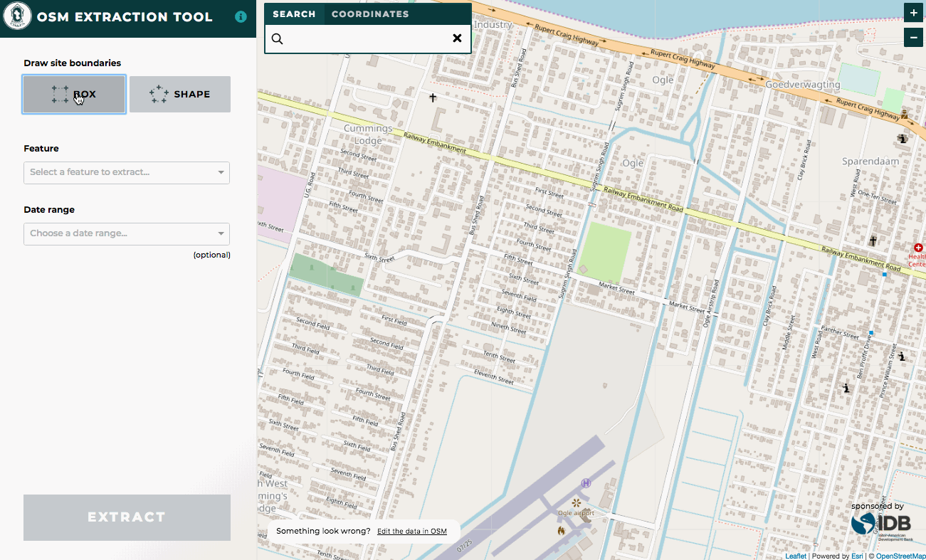Click the app logo in header
The height and width of the screenshot is (560, 926).
[x=17, y=16]
